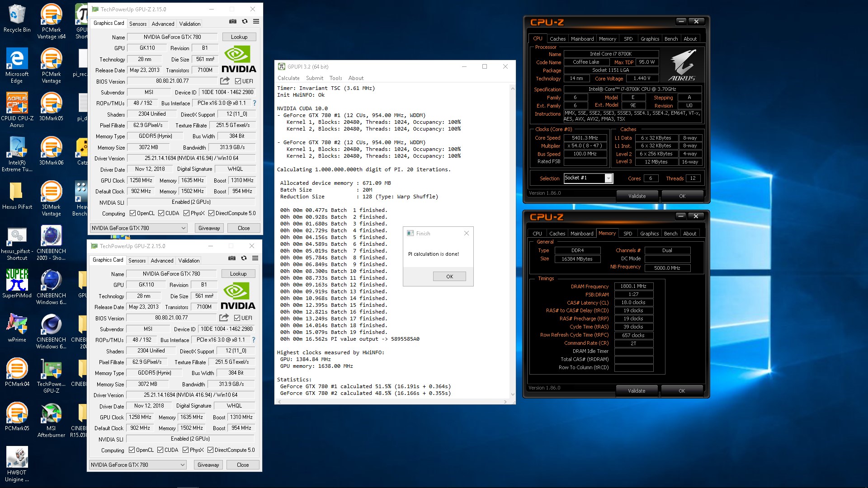Open SuperPiMod desktop icon
The height and width of the screenshot is (488, 868).
[17, 284]
